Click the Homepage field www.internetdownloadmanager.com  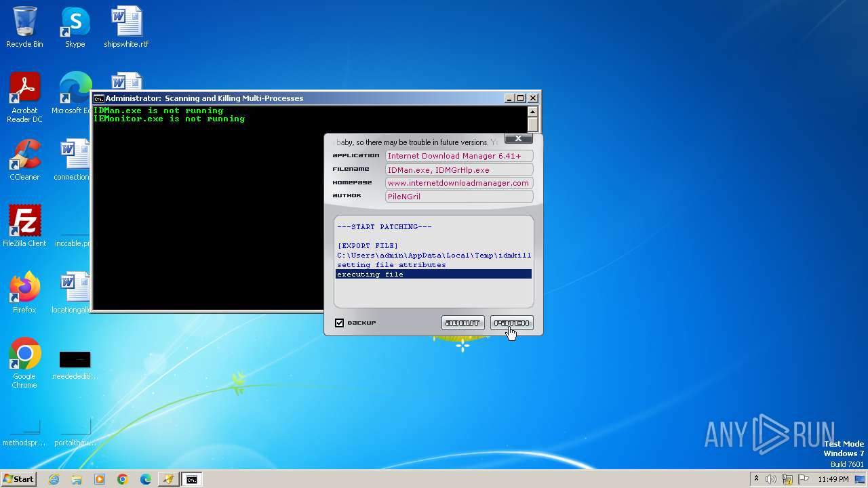[459, 183]
